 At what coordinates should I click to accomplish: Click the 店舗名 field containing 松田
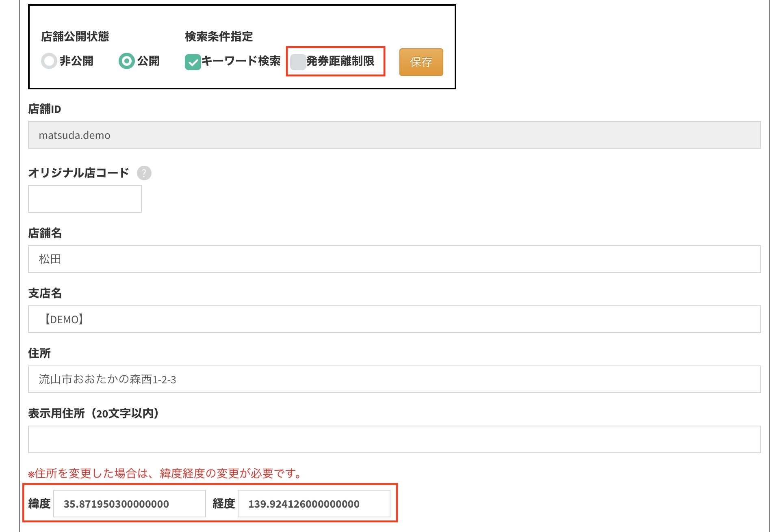[x=394, y=259]
